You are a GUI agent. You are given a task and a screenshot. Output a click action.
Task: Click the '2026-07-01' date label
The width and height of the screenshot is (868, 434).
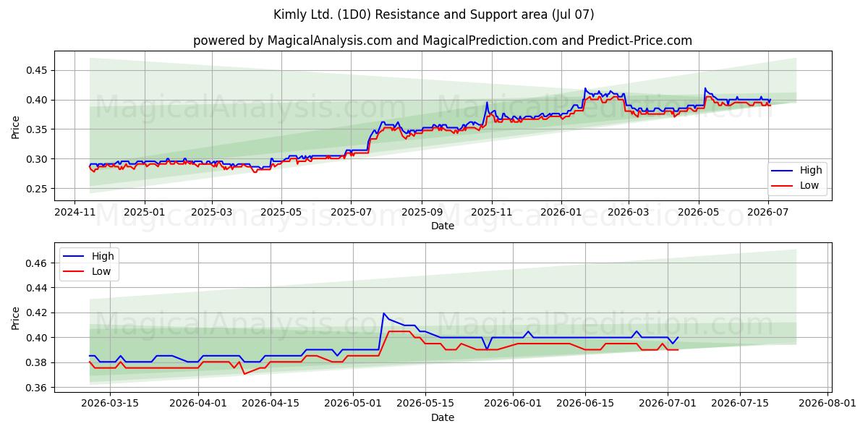coord(668,404)
